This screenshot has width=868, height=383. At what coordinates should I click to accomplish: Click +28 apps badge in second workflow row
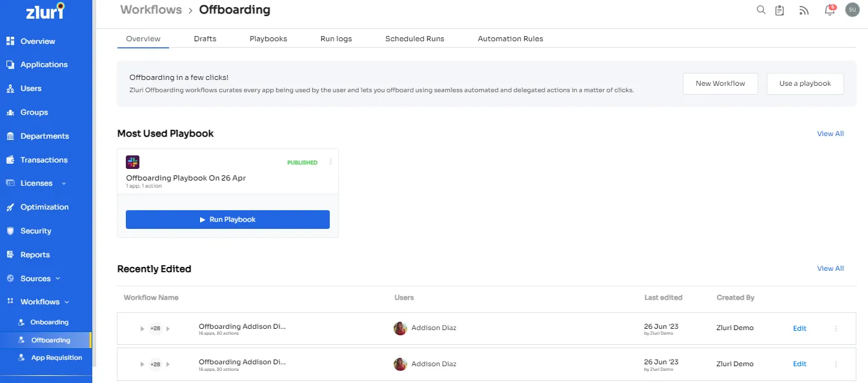click(x=155, y=364)
